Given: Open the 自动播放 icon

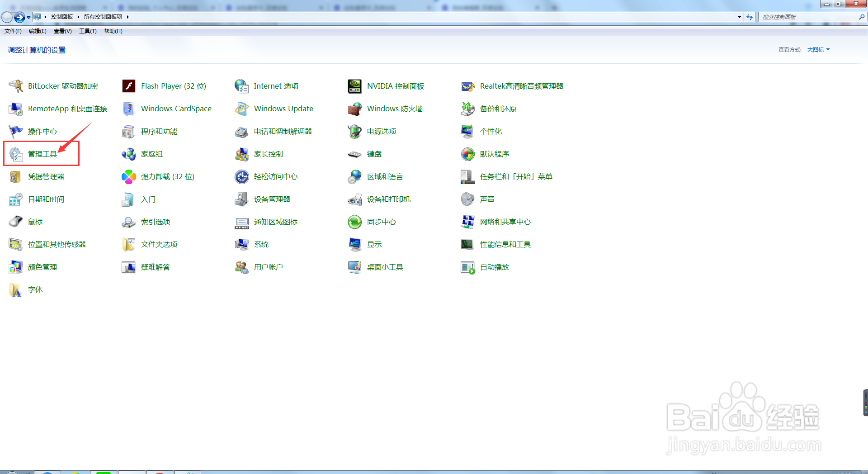Looking at the screenshot, I should (468, 267).
